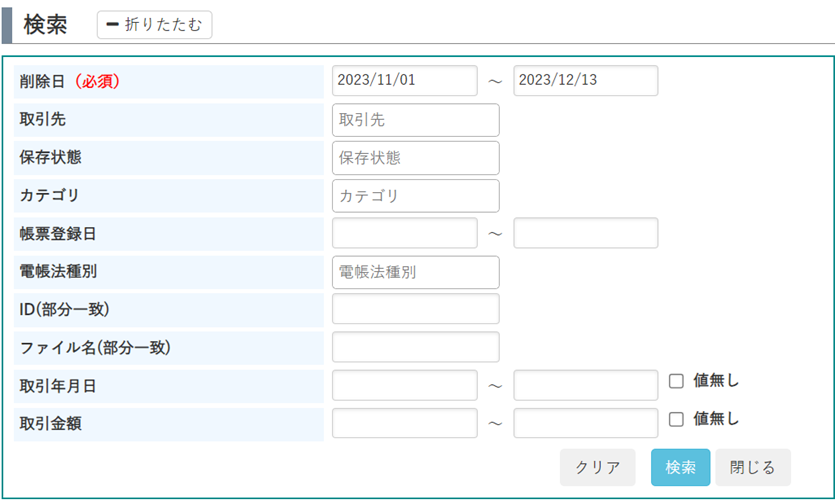Click the 取引金額 maximum amount field

tap(585, 423)
